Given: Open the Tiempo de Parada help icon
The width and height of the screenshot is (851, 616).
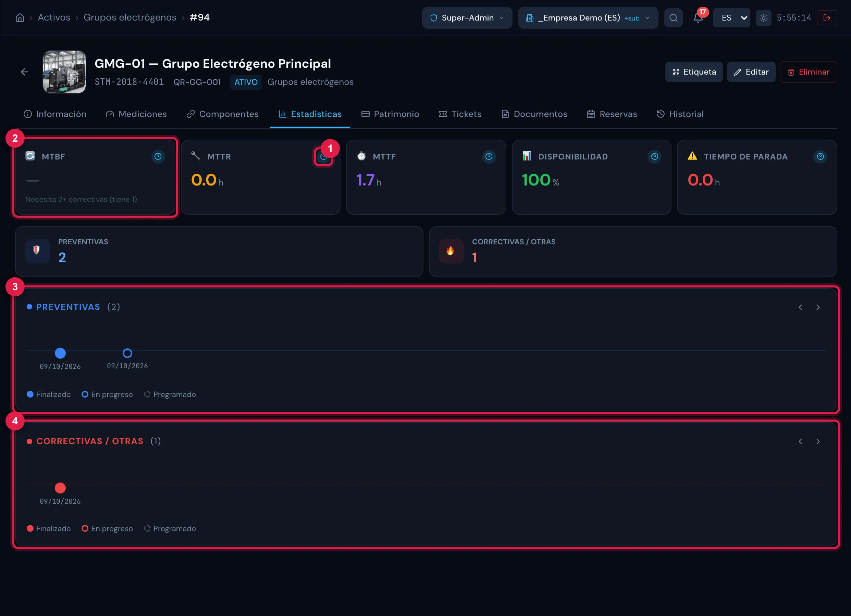Looking at the screenshot, I should click(x=820, y=157).
